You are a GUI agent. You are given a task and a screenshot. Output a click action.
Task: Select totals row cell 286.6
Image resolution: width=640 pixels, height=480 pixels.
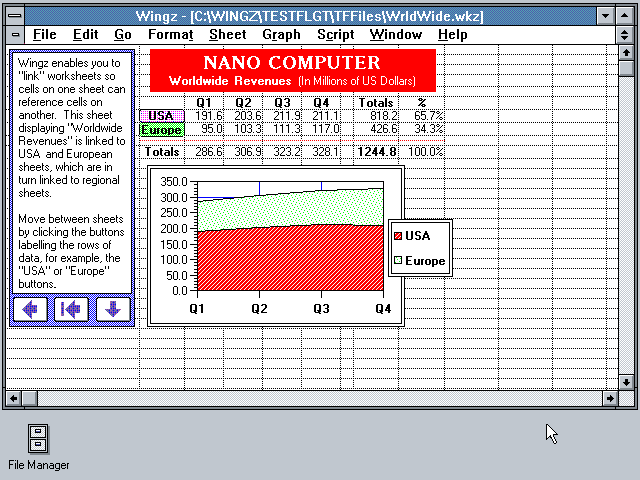point(204,152)
